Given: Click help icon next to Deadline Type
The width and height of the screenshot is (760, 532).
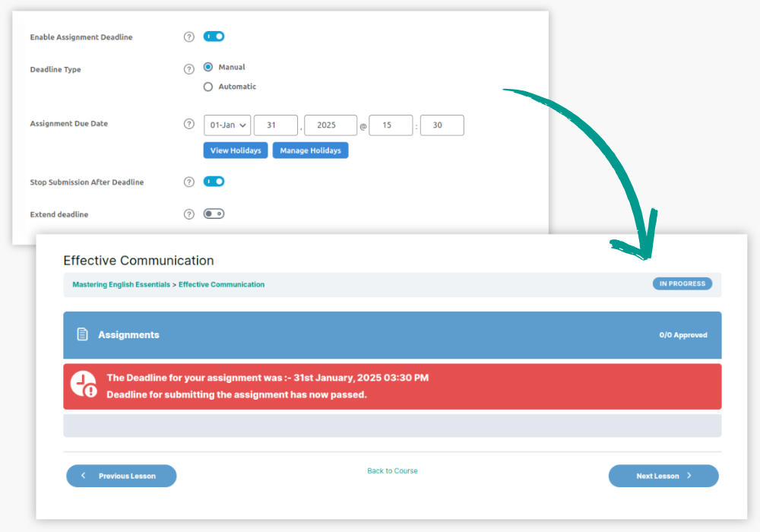Looking at the screenshot, I should click(x=189, y=69).
